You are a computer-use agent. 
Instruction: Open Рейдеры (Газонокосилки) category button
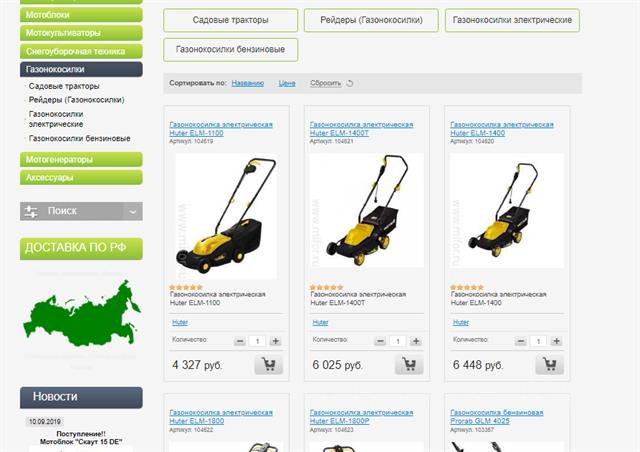click(x=371, y=20)
